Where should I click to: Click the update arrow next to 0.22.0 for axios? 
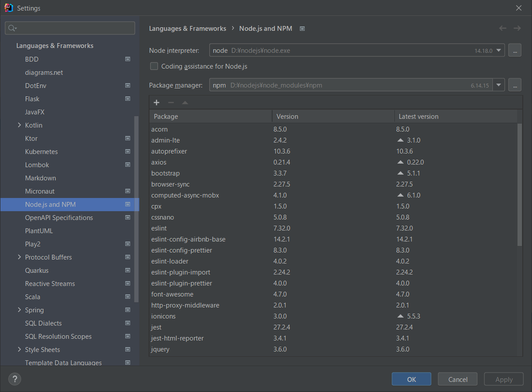(x=401, y=162)
